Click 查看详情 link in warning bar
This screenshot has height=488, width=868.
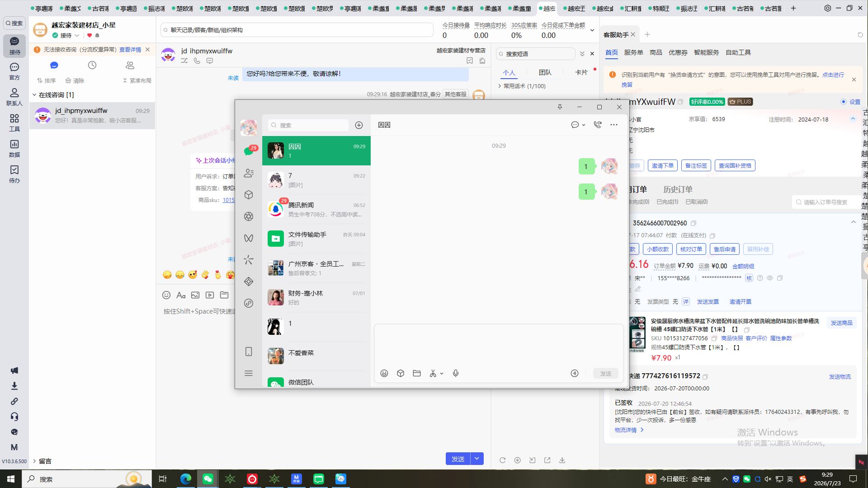[x=130, y=50]
